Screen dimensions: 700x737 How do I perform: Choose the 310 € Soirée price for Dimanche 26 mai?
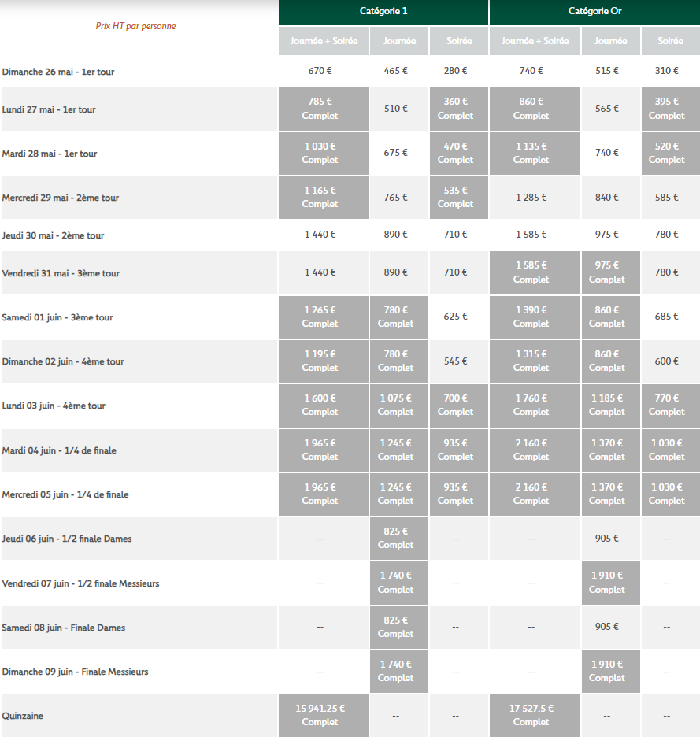(x=666, y=71)
